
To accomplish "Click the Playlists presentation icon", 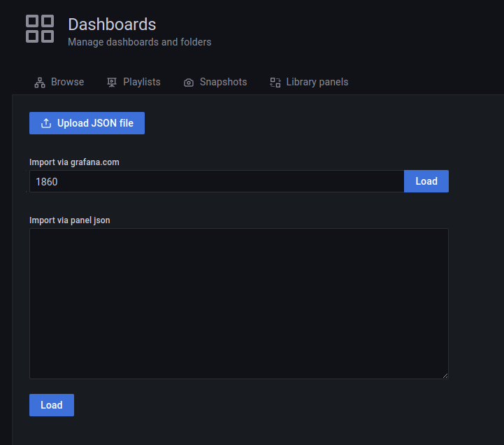I will pos(112,83).
